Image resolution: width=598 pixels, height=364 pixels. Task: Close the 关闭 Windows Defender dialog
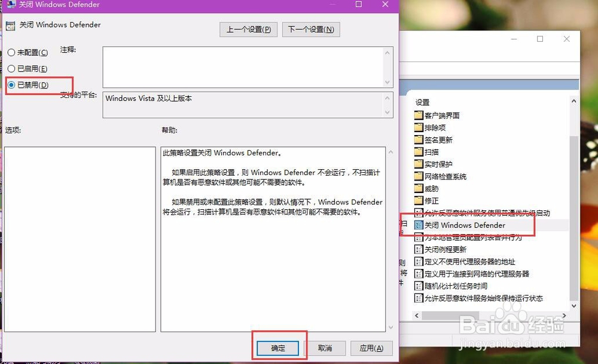click(385, 4)
